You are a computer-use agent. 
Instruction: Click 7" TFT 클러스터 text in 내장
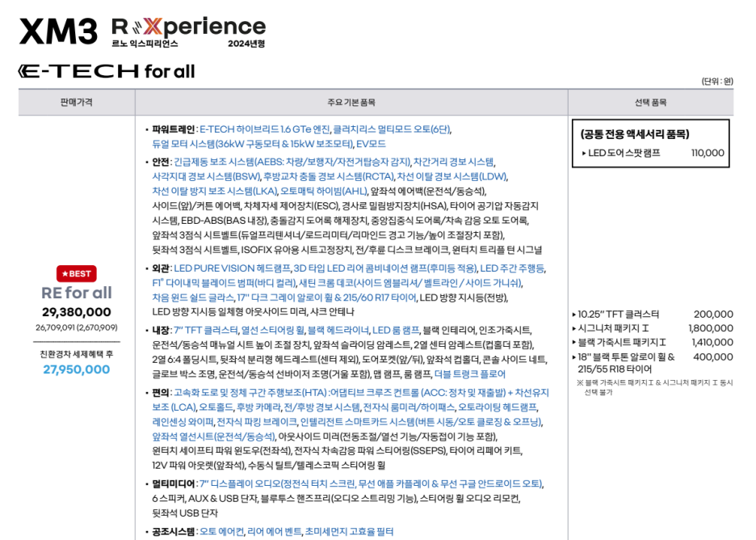(206, 330)
